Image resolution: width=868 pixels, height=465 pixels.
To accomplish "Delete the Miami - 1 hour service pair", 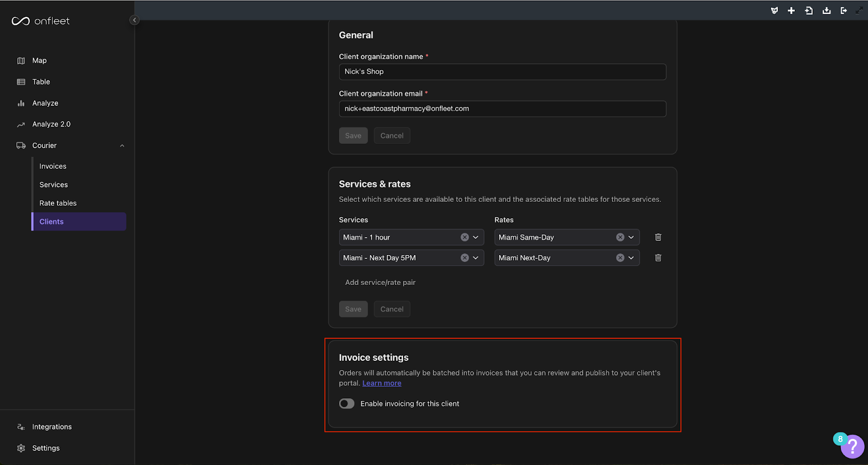I will coord(658,237).
